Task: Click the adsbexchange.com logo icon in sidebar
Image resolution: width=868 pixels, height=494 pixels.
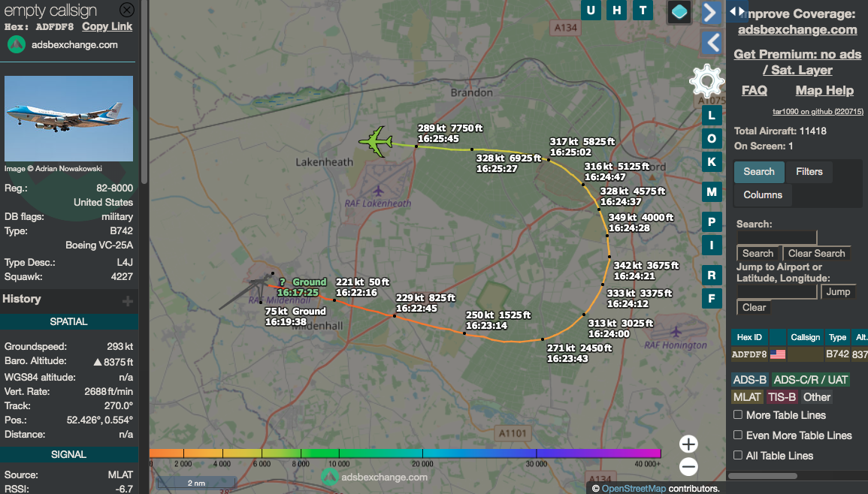Action: tap(16, 45)
